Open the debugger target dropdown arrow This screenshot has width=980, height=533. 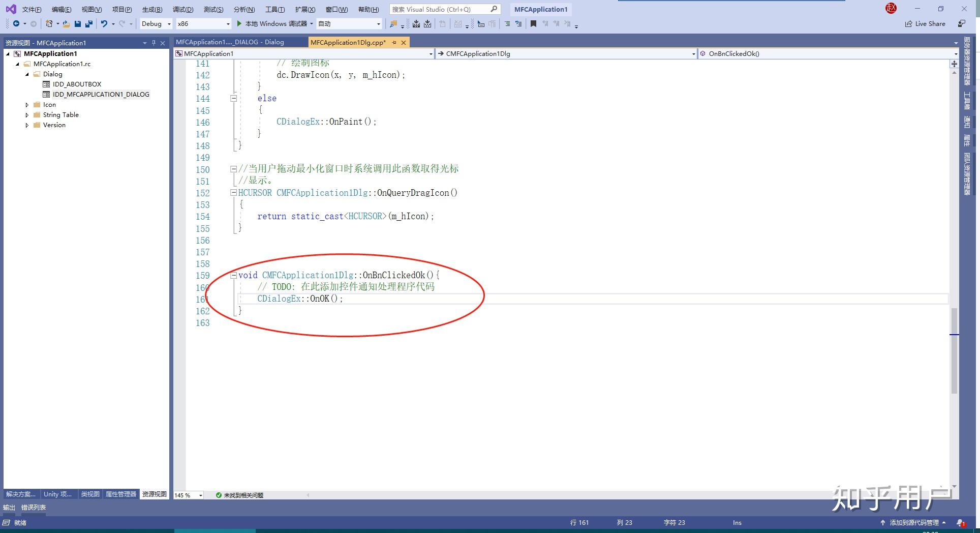click(x=311, y=23)
